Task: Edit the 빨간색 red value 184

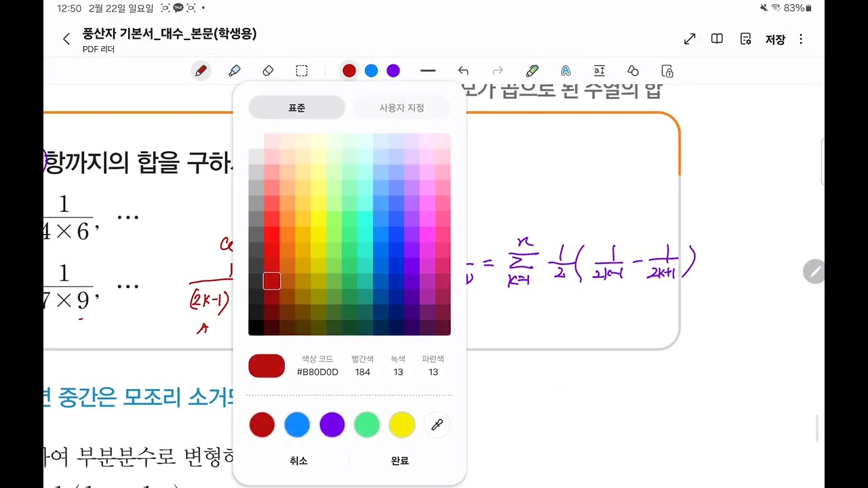Action: (x=363, y=372)
